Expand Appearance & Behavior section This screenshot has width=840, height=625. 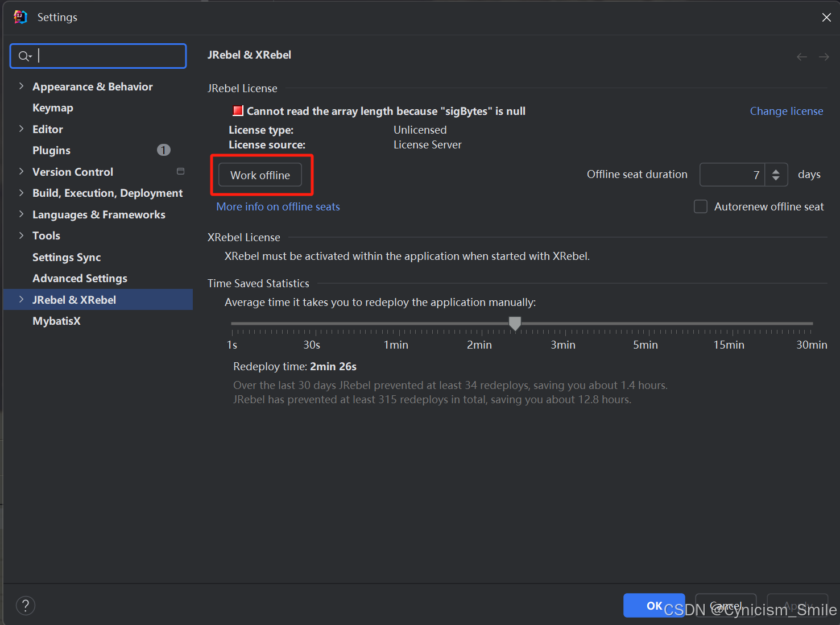pos(21,86)
